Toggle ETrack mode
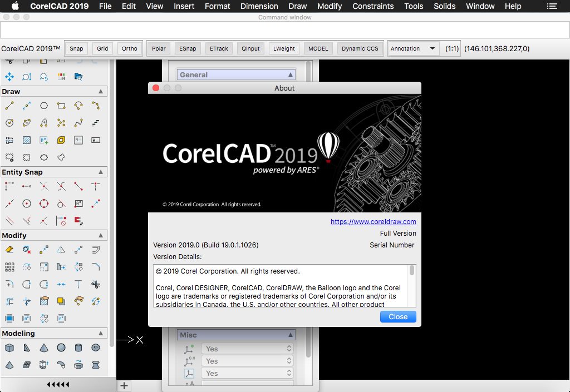570x392 pixels. point(219,48)
